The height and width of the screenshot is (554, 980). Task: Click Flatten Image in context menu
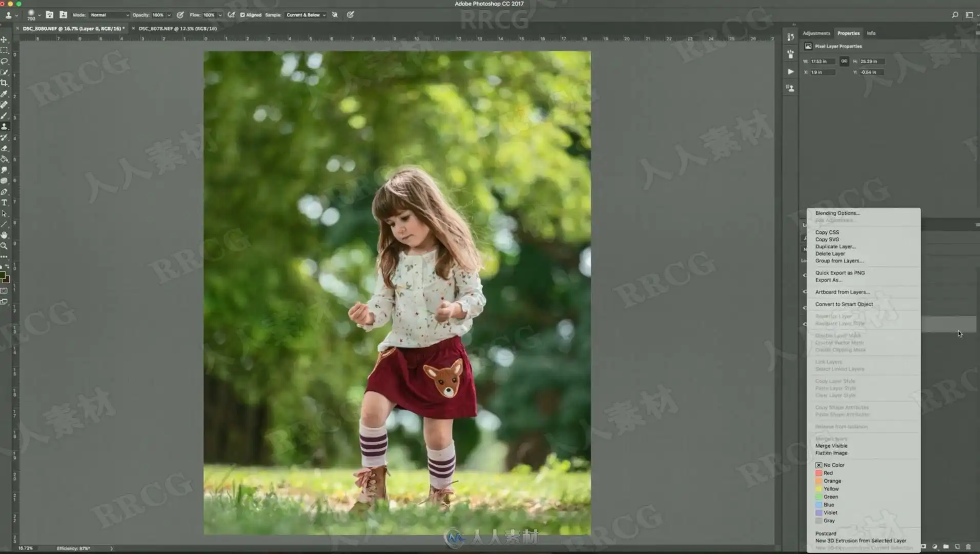[831, 453]
